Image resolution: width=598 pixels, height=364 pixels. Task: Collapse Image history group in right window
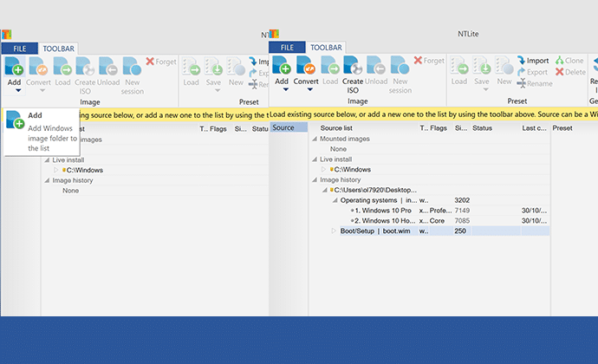pyautogui.click(x=315, y=179)
